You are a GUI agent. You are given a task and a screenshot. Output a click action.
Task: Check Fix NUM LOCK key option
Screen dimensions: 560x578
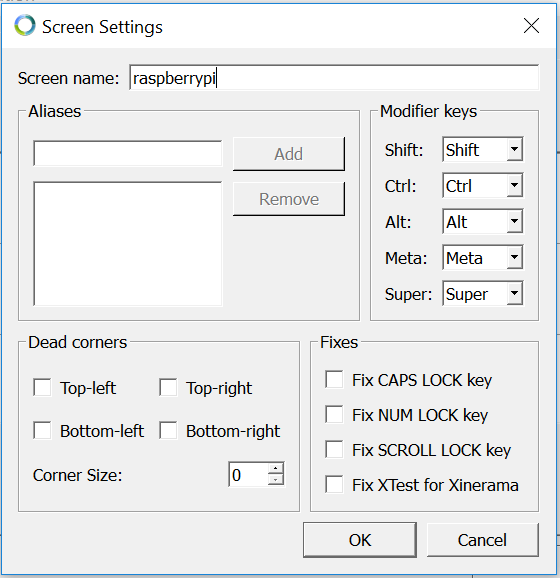point(334,415)
